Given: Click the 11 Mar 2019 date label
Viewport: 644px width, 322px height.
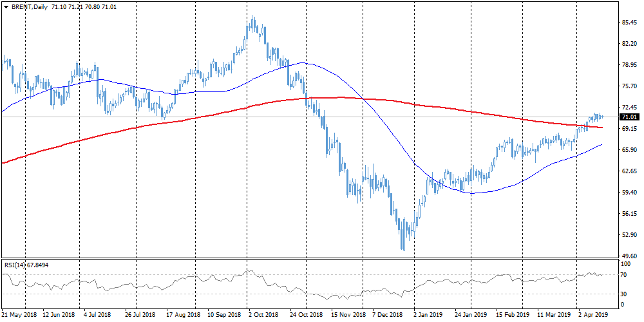Looking at the screenshot, I should coord(554,315).
